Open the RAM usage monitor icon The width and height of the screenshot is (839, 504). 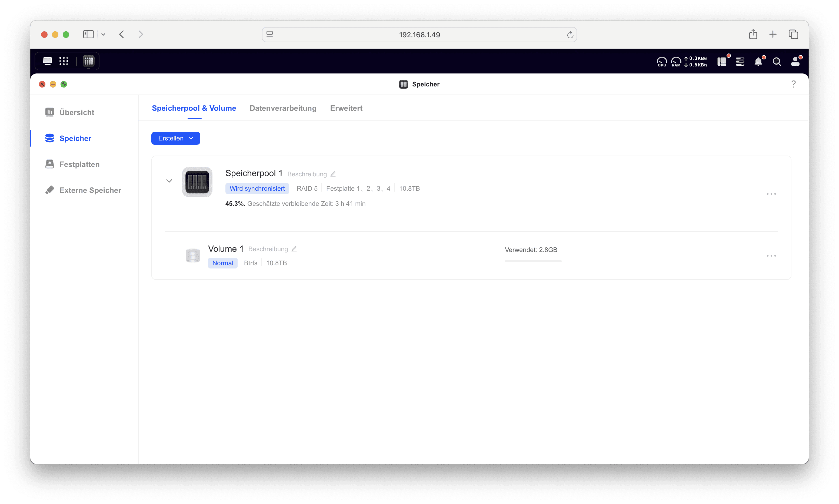676,62
